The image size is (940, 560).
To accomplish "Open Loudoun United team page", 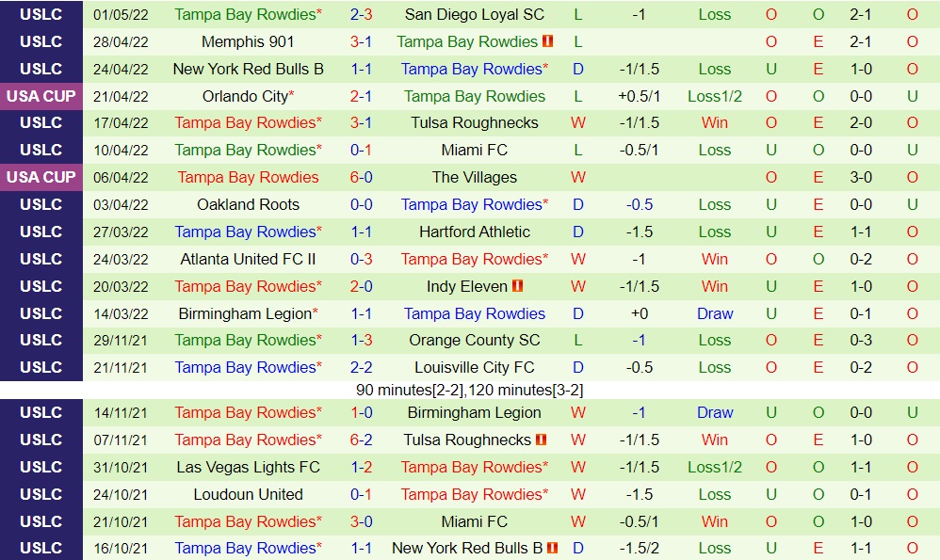I will [x=248, y=494].
